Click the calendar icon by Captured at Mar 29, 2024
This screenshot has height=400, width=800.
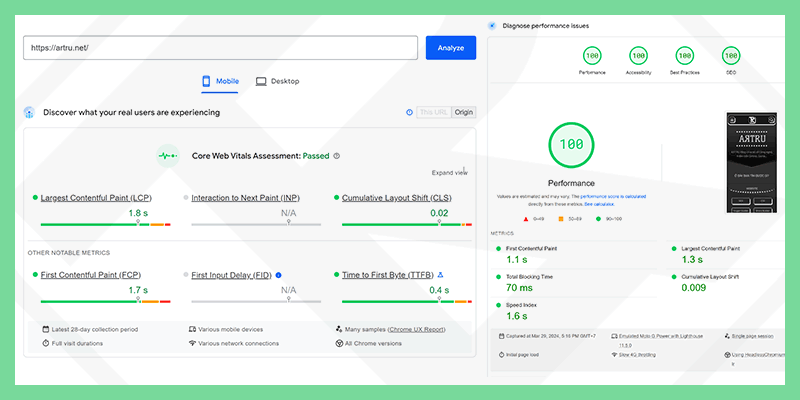tap(501, 336)
